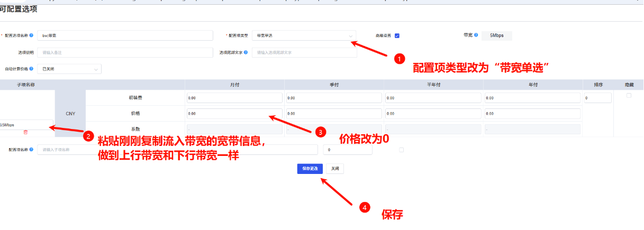Click the 系数 row label
The width and height of the screenshot is (644, 230).
click(x=135, y=128)
